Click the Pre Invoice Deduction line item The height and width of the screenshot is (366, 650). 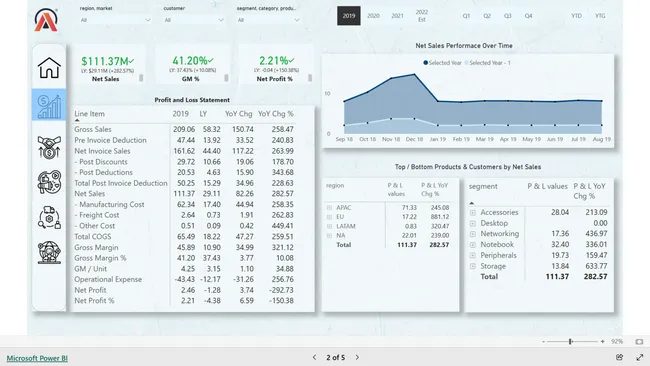coord(110,140)
